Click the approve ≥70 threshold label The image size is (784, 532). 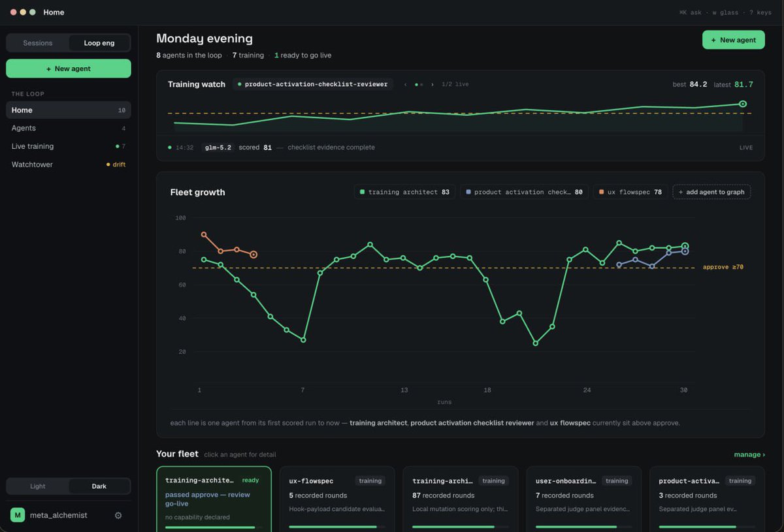click(x=723, y=267)
